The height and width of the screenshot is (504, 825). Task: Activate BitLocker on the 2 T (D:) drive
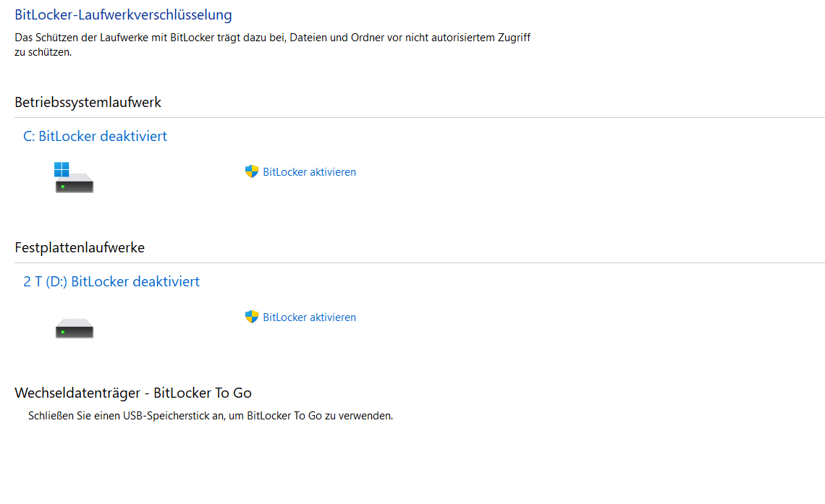tap(310, 317)
